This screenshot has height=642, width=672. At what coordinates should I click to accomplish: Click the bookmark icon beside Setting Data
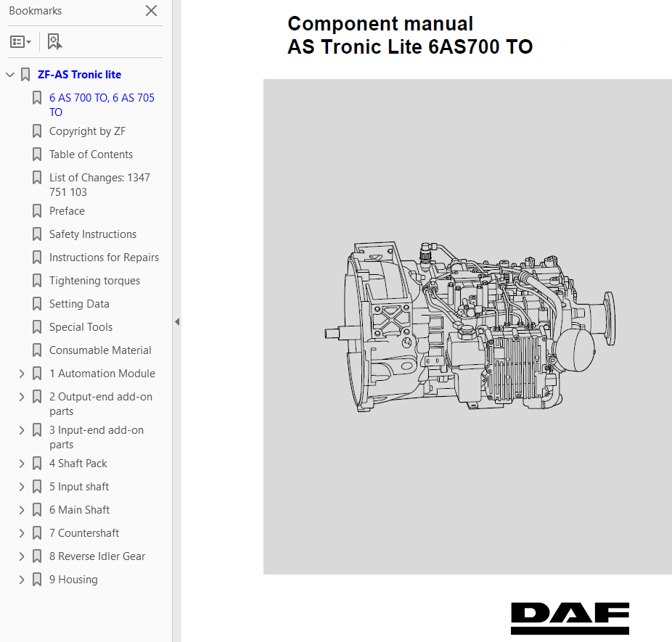click(37, 304)
